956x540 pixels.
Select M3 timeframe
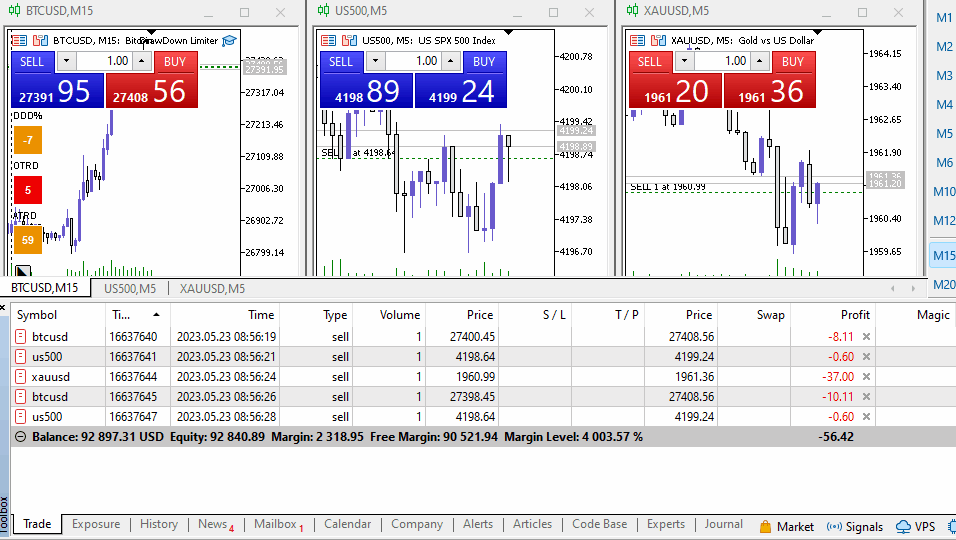[x=944, y=76]
